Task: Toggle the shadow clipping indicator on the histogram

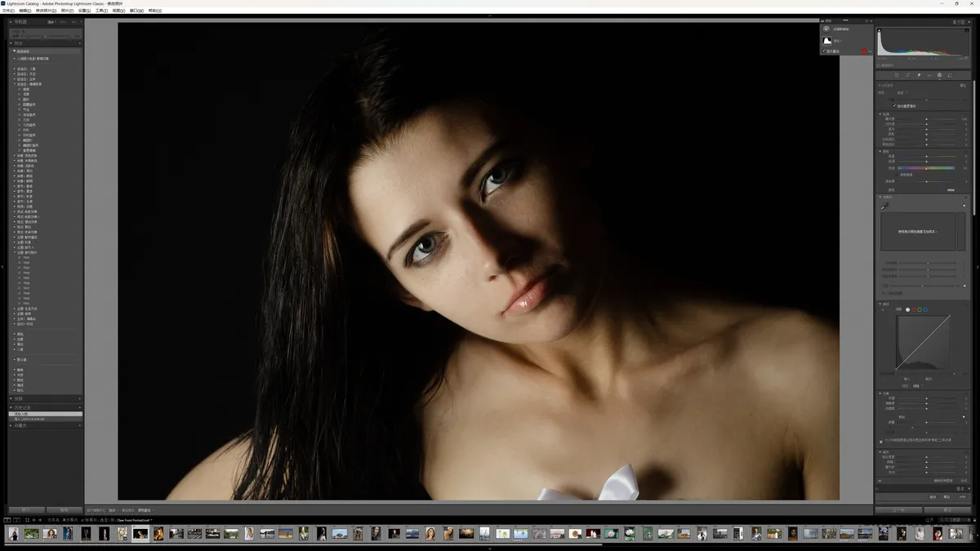Action: 879,30
